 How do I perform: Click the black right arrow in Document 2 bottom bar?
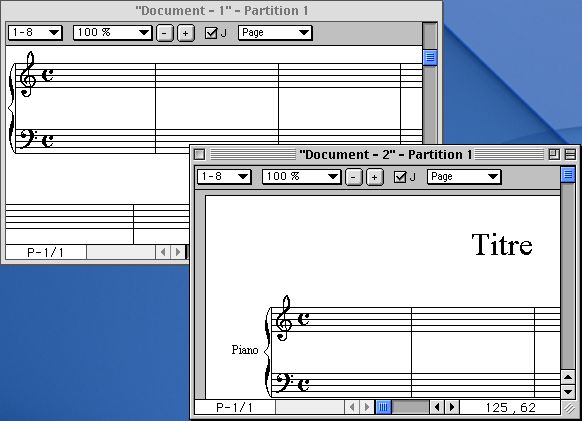452,407
